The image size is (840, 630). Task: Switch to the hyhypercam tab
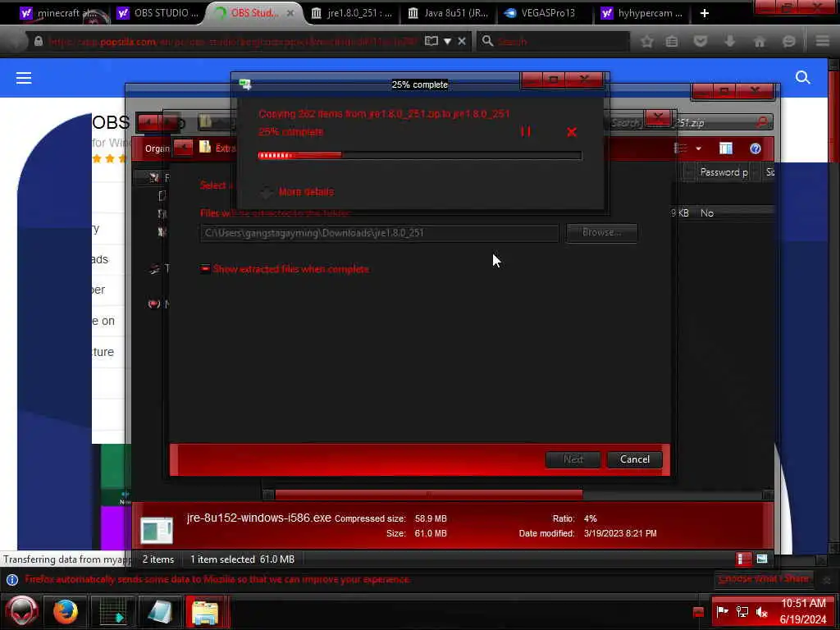[641, 13]
